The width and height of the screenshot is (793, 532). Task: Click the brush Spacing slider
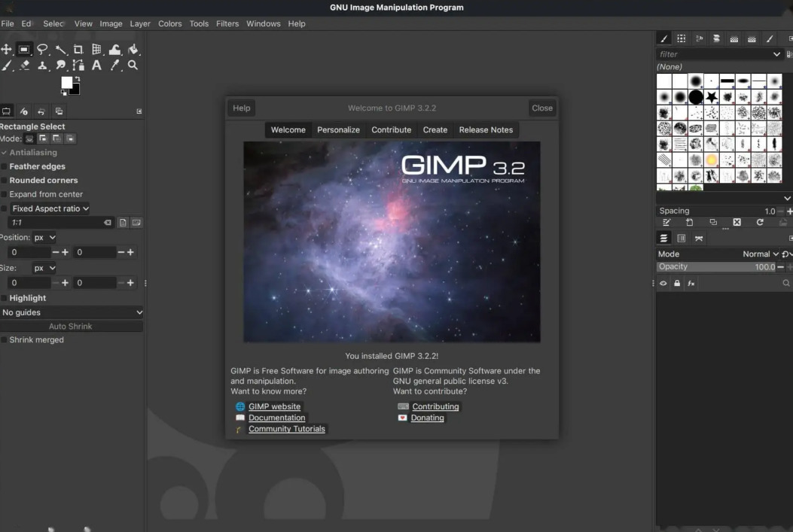(717, 211)
